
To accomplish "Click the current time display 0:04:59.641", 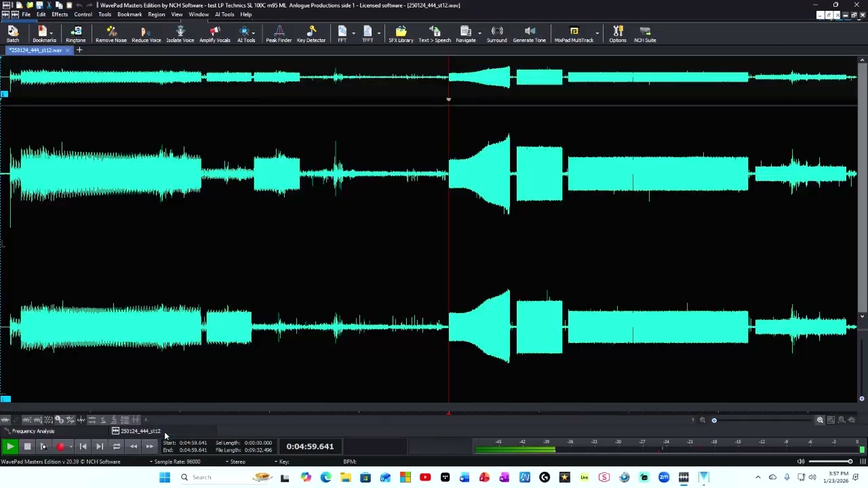I will (x=310, y=447).
